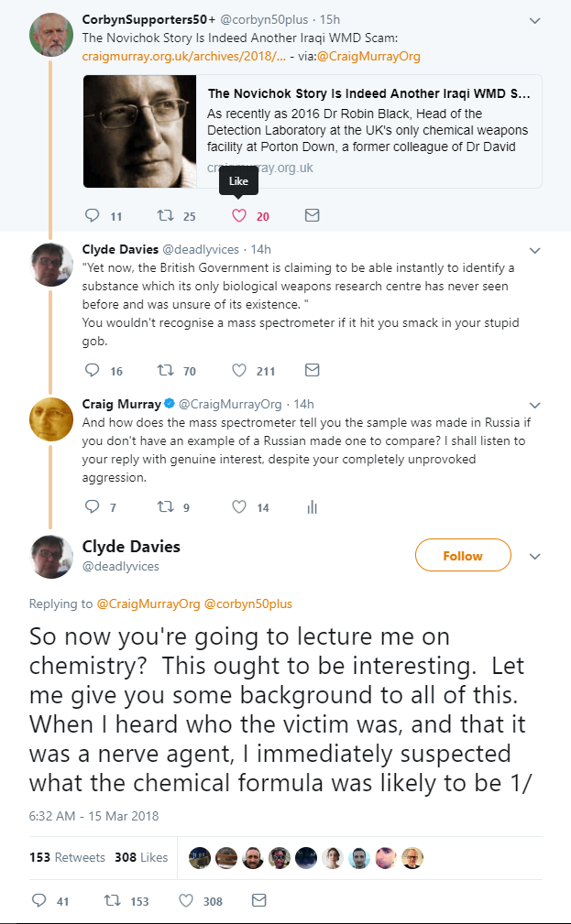Expand options chevron on CorbynSupporters50+ tweet
Screen dimensions: 571x924
pos(535,21)
